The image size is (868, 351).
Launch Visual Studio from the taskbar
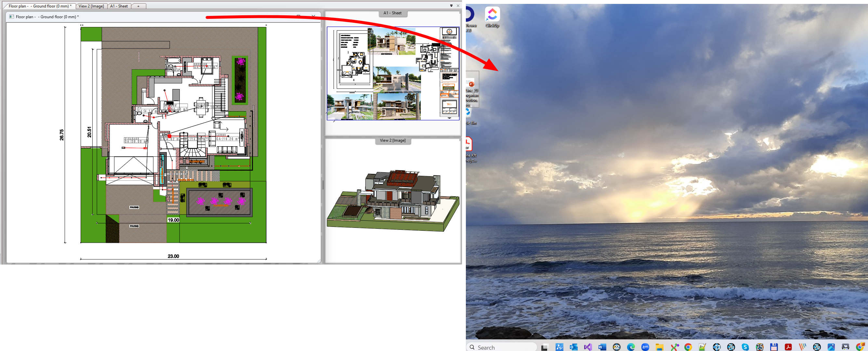click(588, 347)
